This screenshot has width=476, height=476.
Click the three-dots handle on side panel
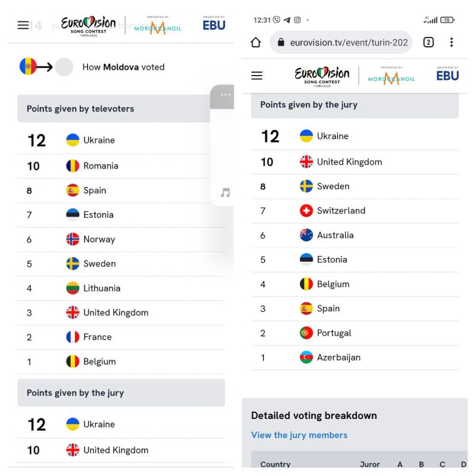coord(226,95)
